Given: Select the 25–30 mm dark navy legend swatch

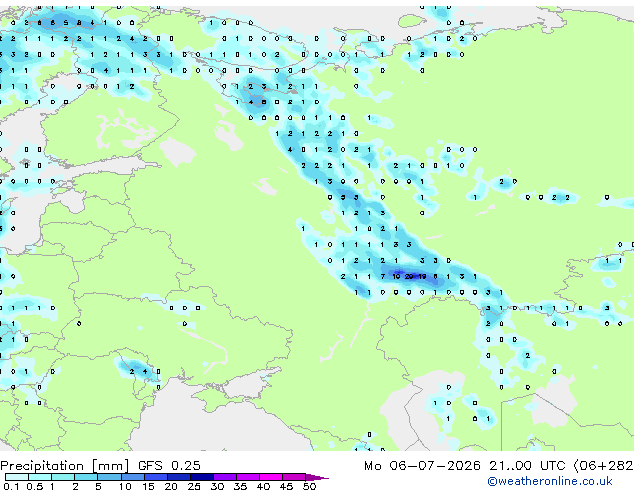Looking at the screenshot, I should coord(201,477).
